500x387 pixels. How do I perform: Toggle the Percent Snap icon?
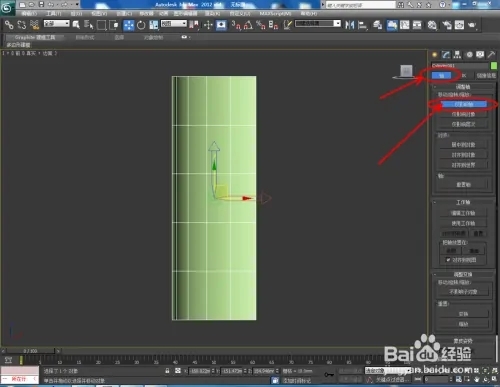261,25
